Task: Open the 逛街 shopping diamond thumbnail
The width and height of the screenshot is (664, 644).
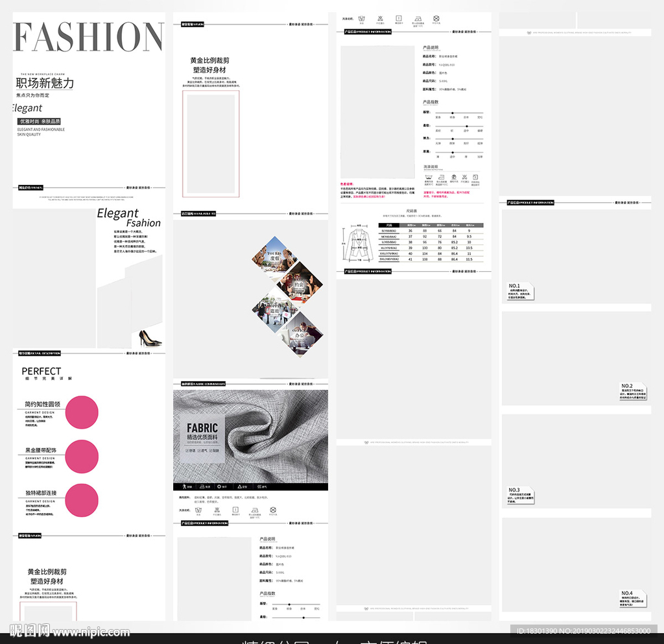Action: point(275,310)
